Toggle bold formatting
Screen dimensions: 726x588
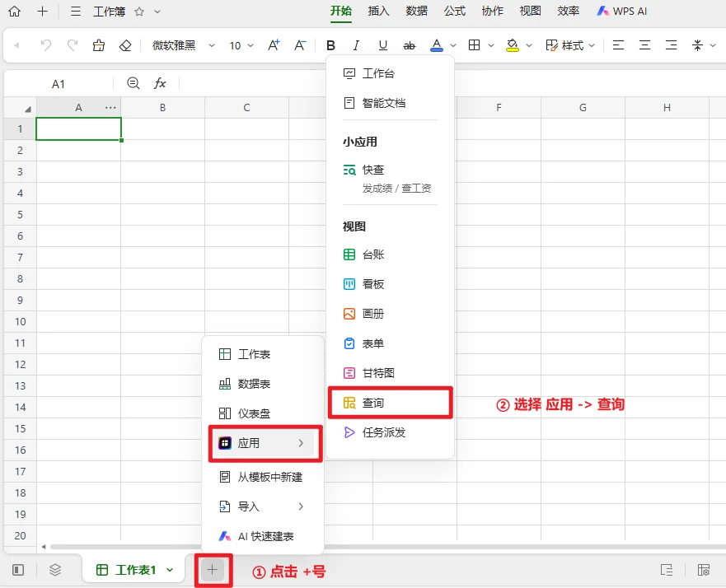[x=330, y=45]
